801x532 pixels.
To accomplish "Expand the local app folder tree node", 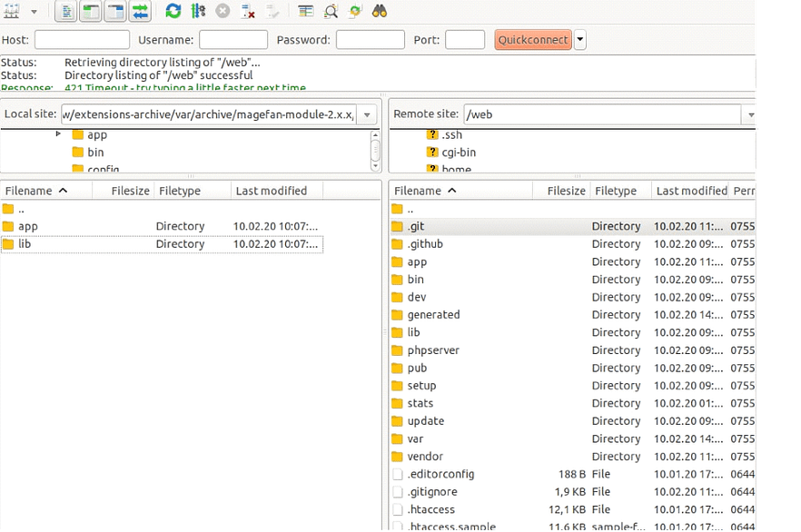I will (x=59, y=134).
